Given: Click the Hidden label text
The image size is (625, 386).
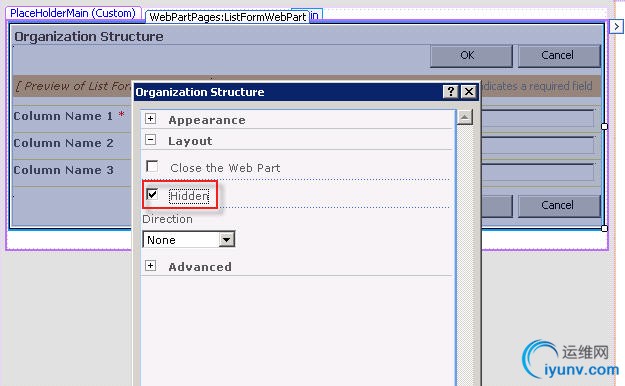Looking at the screenshot, I should click(189, 196).
